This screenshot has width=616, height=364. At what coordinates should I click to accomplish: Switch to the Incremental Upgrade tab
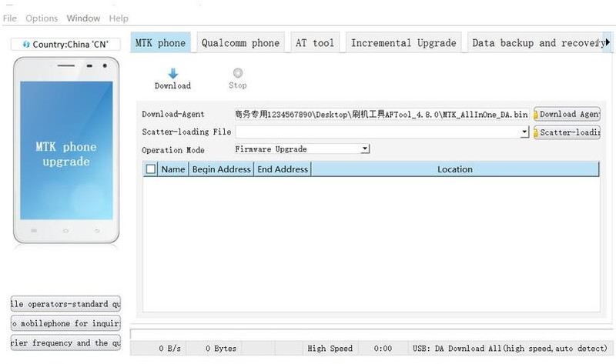pyautogui.click(x=403, y=43)
